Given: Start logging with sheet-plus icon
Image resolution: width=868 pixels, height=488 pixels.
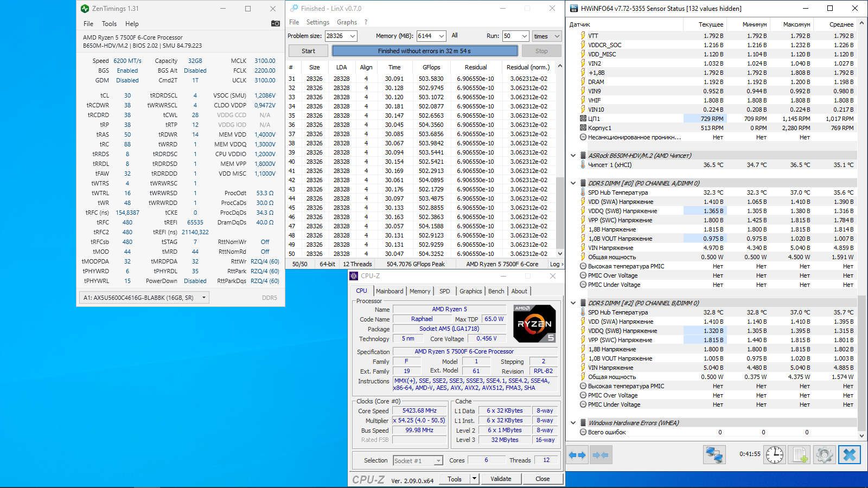Looking at the screenshot, I should 800,455.
